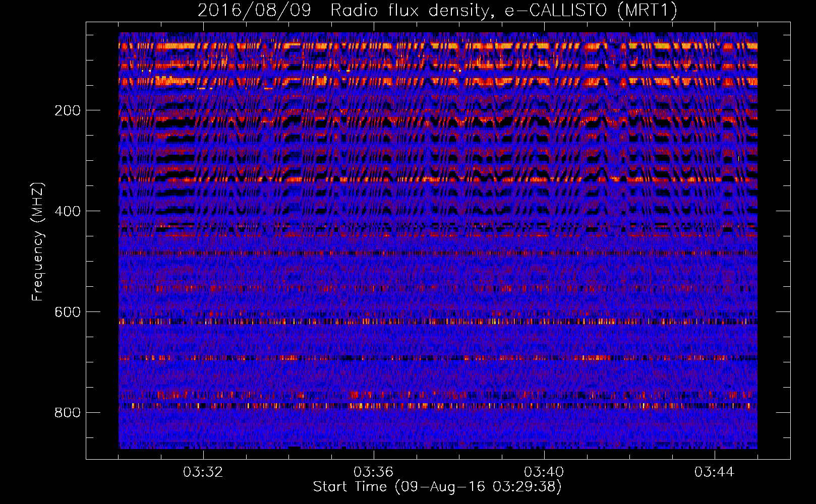
Task: Click the 'Frequency (MHZ)' y-axis label
Action: tap(37, 241)
